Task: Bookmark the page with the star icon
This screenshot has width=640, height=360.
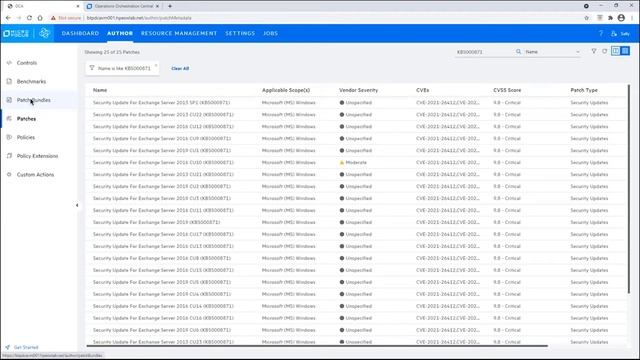Action: 587,18
